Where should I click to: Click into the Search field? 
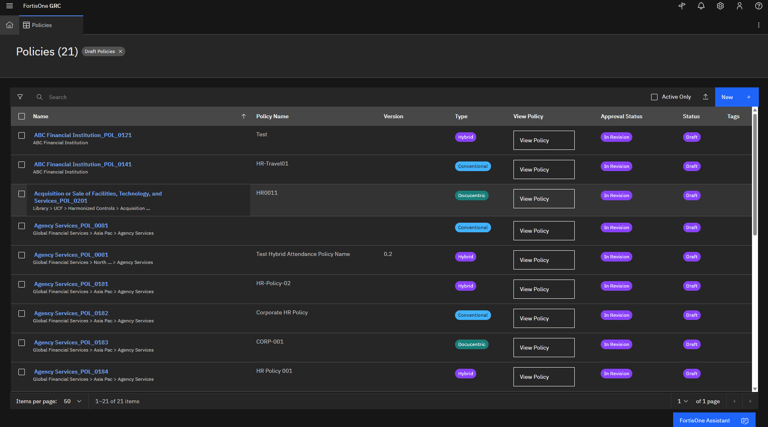(x=200, y=97)
